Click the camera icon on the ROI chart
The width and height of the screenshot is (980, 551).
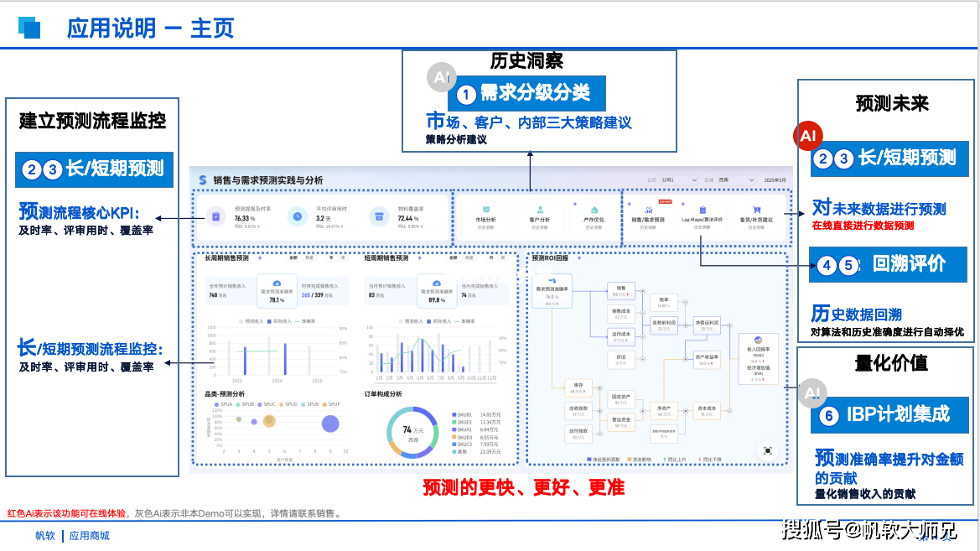767,450
